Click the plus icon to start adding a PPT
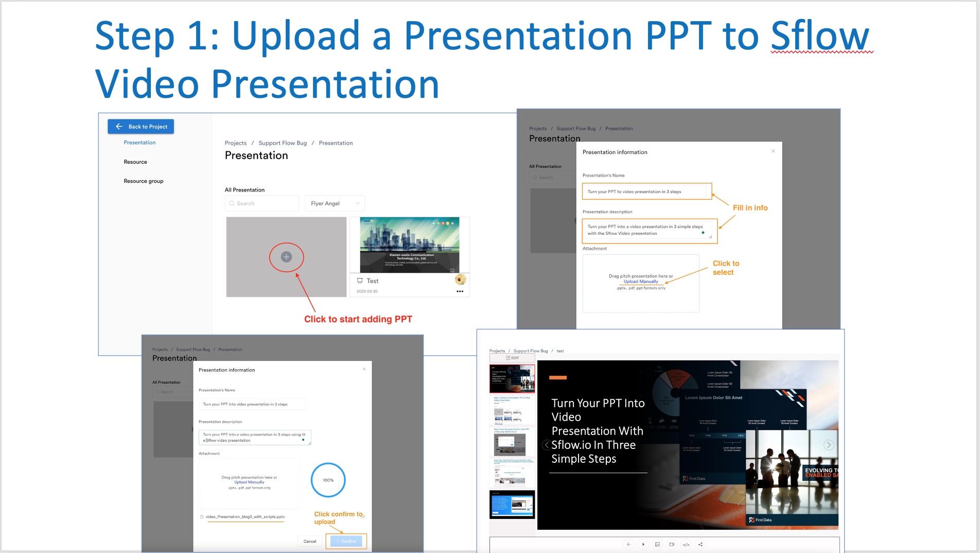980x553 pixels. pos(286,257)
